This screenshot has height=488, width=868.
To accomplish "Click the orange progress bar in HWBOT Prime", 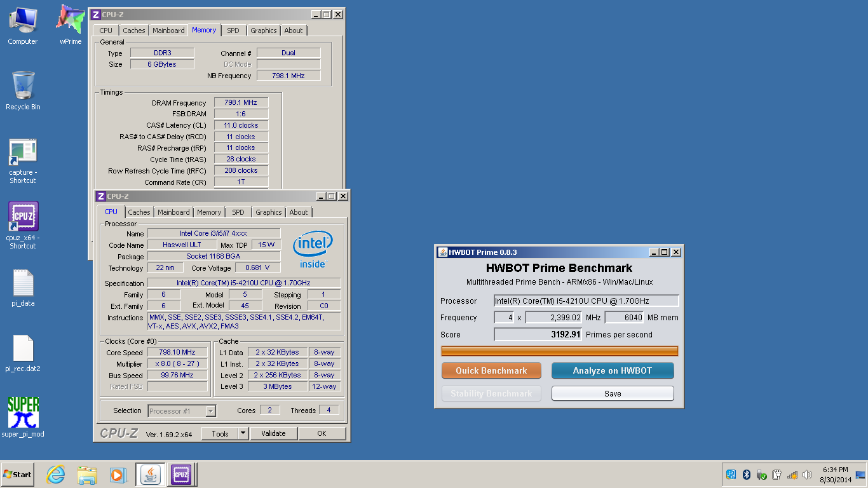I will [560, 351].
